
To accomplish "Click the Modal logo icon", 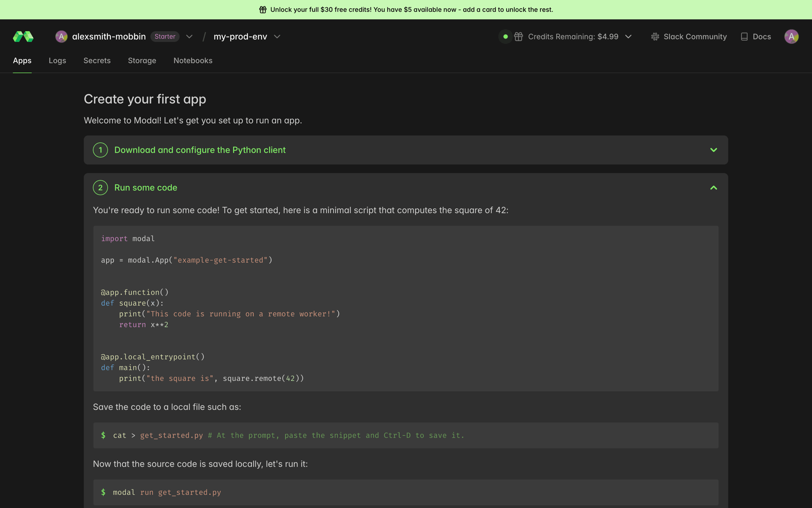I will [23, 37].
